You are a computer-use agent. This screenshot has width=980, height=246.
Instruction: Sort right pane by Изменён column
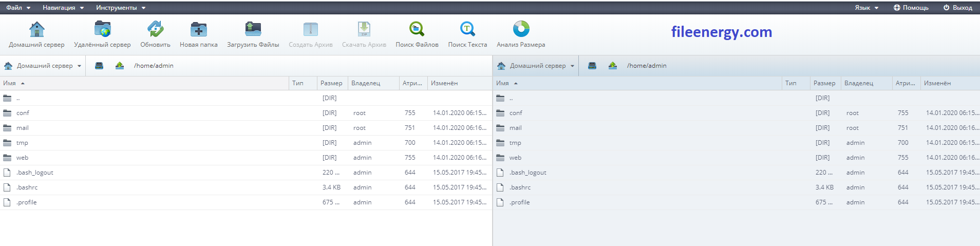pyautogui.click(x=950, y=83)
